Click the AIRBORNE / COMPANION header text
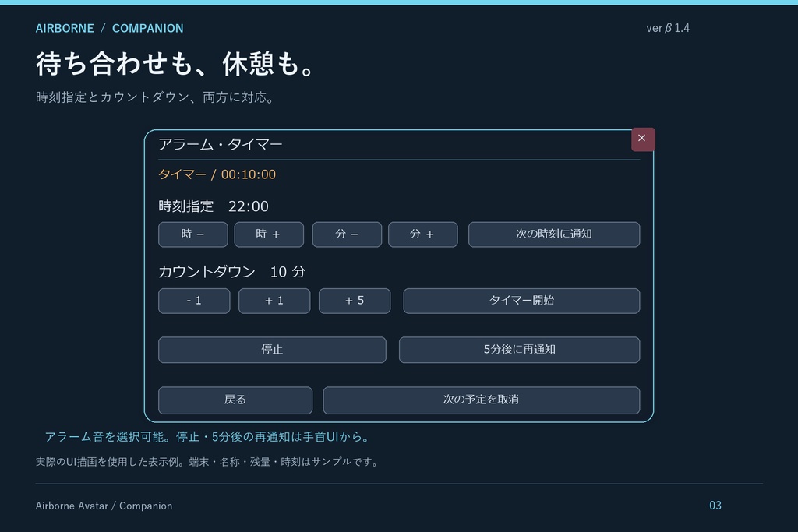The image size is (798, 532). point(109,29)
